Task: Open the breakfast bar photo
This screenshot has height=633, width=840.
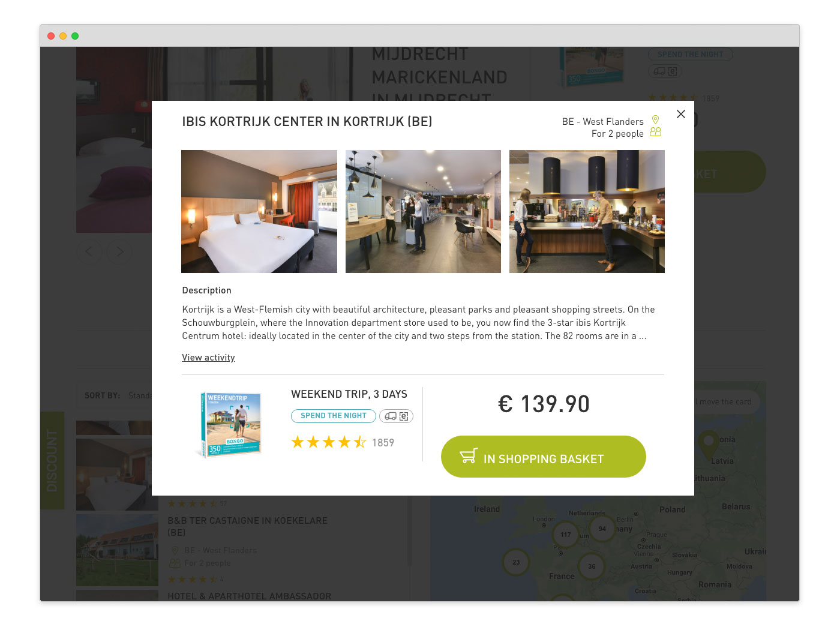Action: coord(587,211)
